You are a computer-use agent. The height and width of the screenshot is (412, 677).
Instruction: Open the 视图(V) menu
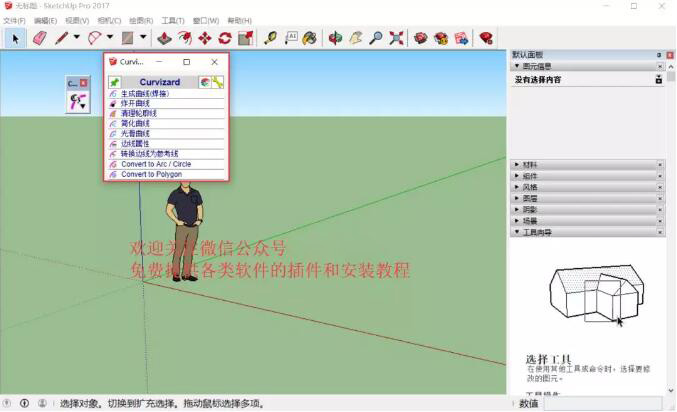[77, 20]
